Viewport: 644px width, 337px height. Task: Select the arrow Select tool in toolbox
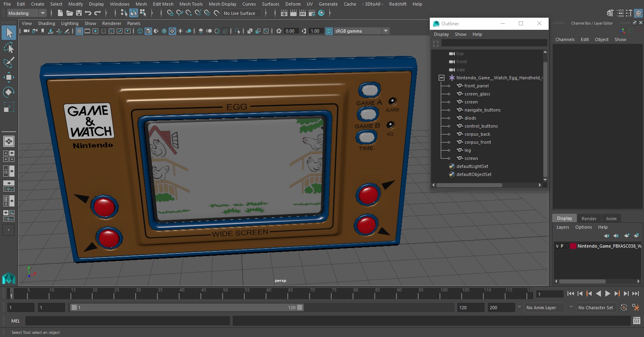point(9,33)
